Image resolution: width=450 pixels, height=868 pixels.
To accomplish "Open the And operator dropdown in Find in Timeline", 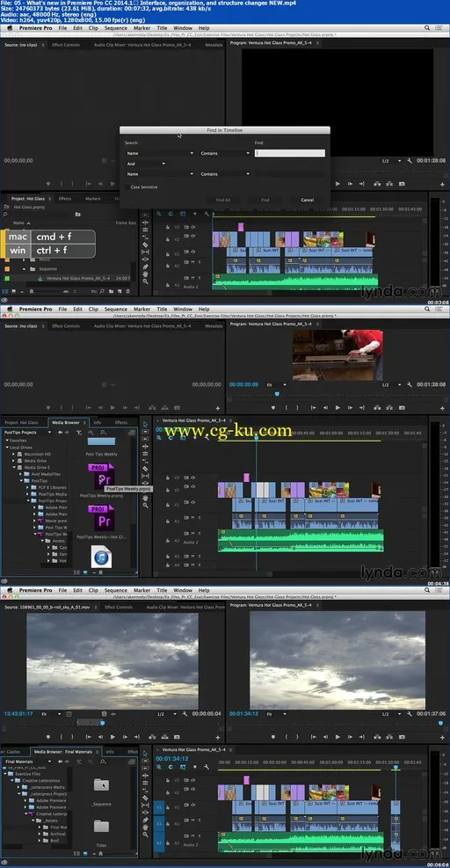I will coord(146,164).
